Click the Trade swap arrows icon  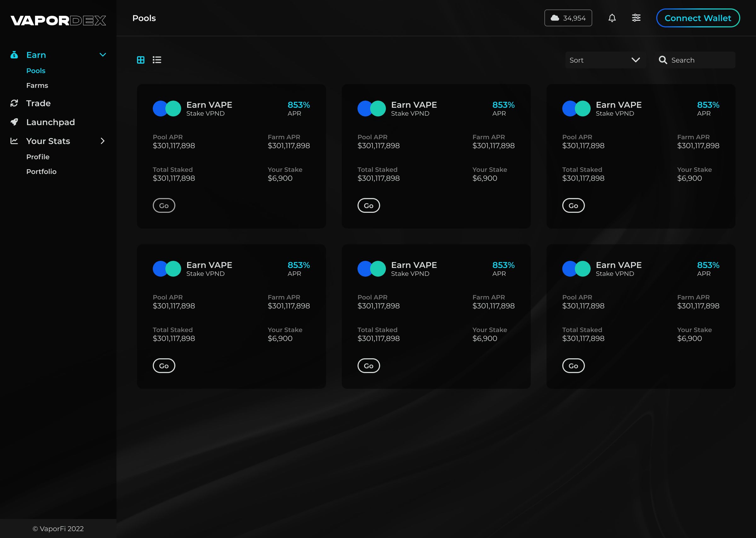tap(14, 103)
